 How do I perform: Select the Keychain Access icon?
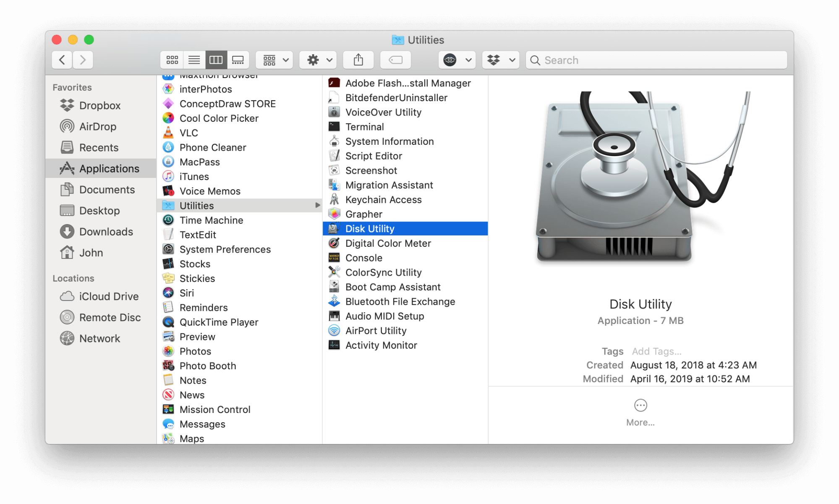(x=334, y=199)
